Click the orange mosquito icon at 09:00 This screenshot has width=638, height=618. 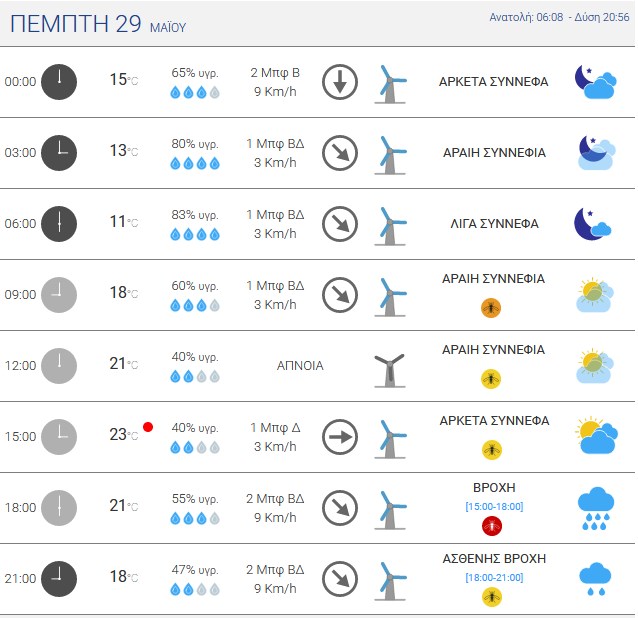491,308
